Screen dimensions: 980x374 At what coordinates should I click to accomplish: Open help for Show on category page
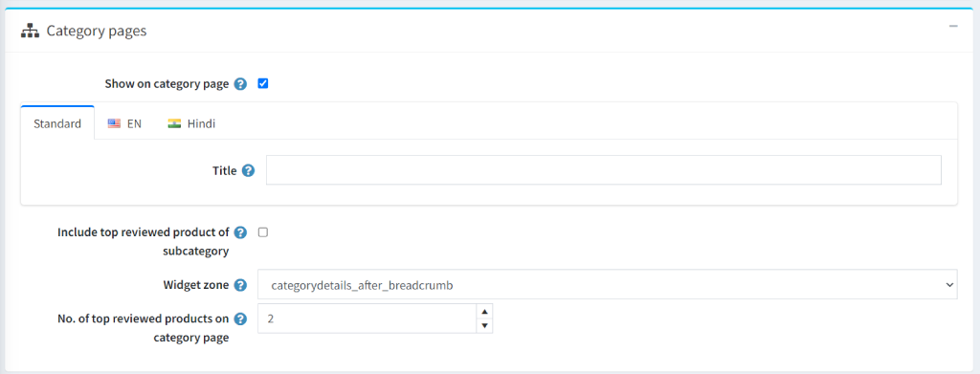point(240,83)
